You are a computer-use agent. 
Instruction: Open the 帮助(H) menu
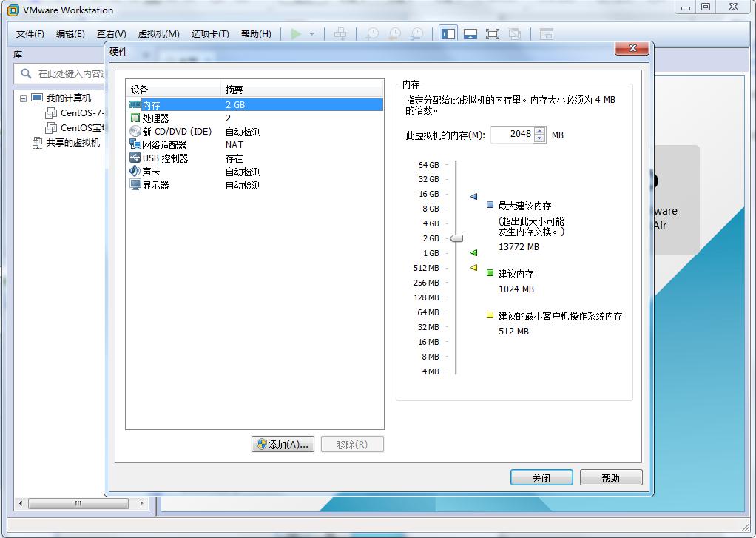pyautogui.click(x=256, y=34)
